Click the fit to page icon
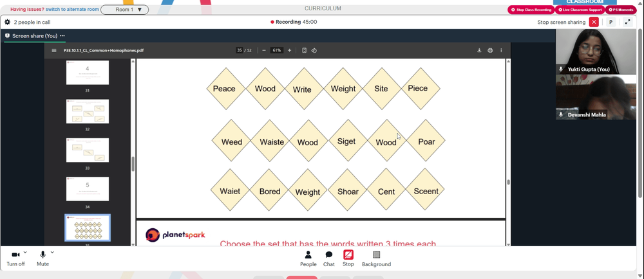 coord(305,50)
